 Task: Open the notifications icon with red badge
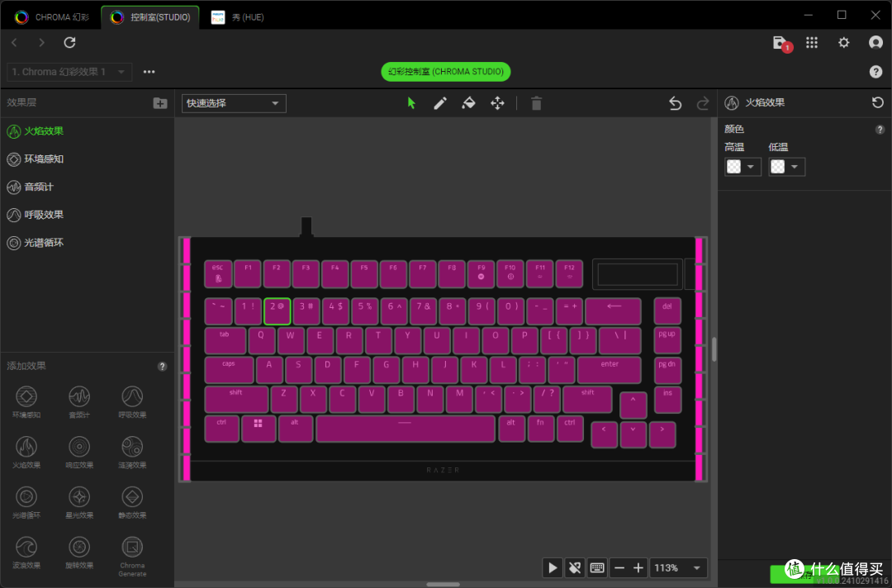[x=781, y=43]
